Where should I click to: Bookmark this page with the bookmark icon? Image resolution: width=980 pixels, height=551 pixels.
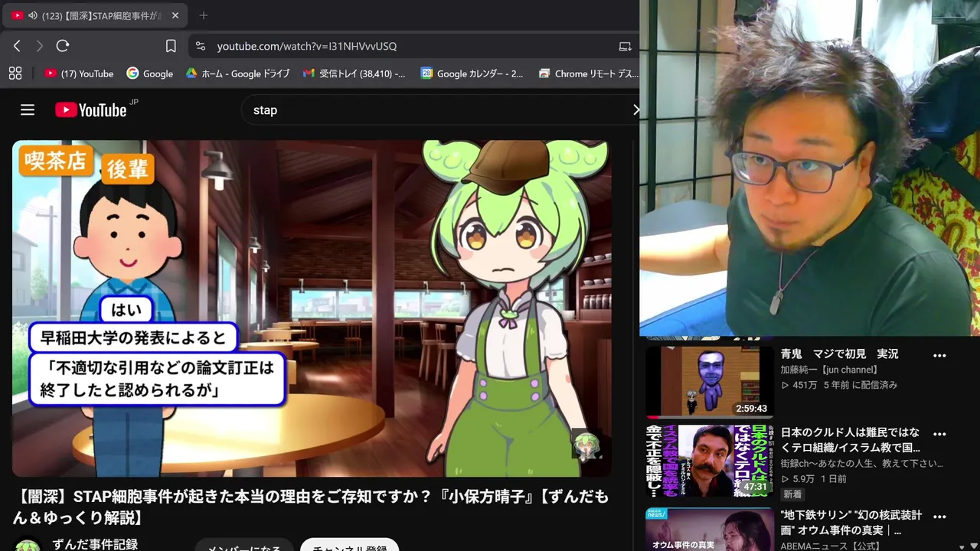pos(171,46)
